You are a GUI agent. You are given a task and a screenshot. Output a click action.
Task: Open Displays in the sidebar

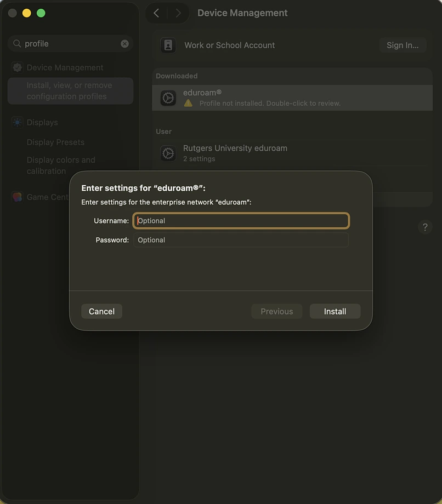click(70, 123)
